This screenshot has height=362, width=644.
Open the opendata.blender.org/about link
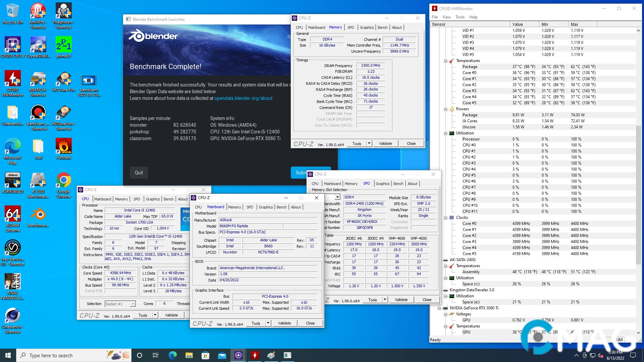click(x=243, y=98)
